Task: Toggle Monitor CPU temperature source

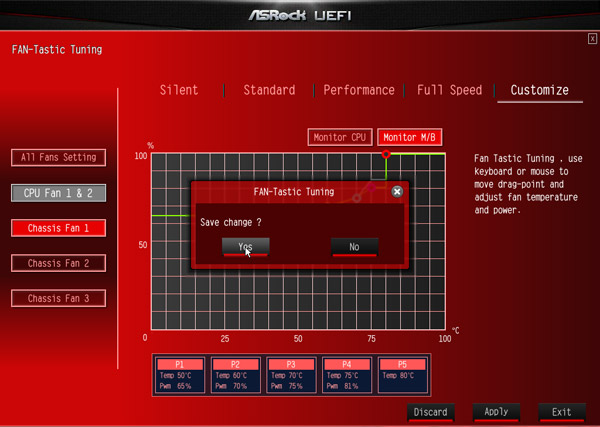Action: click(x=340, y=137)
